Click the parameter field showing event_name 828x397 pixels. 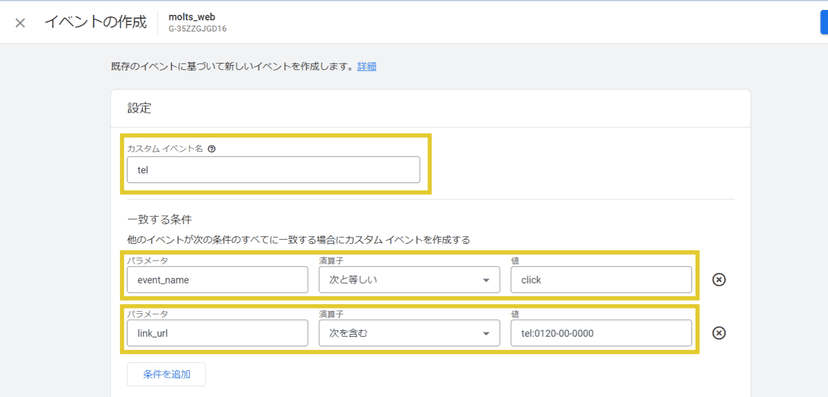point(218,280)
